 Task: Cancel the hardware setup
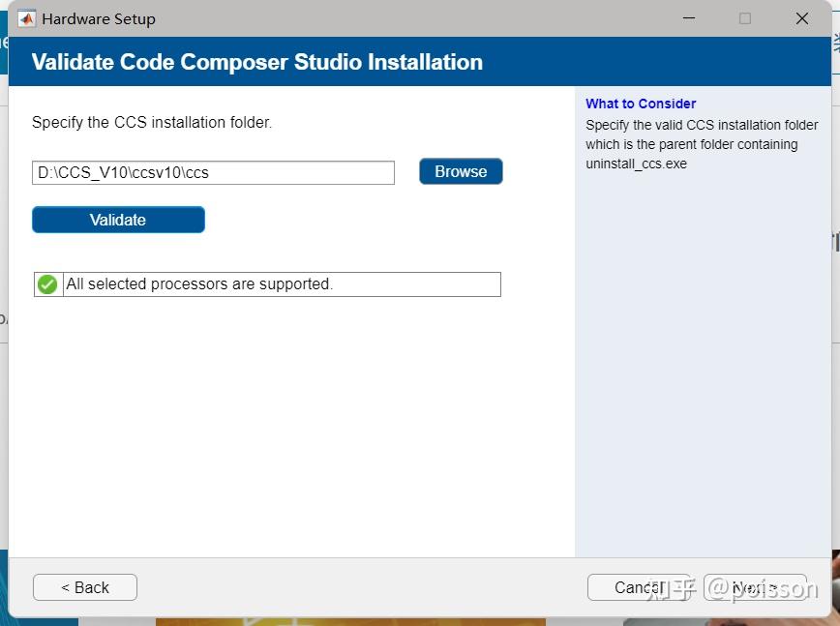(x=639, y=587)
